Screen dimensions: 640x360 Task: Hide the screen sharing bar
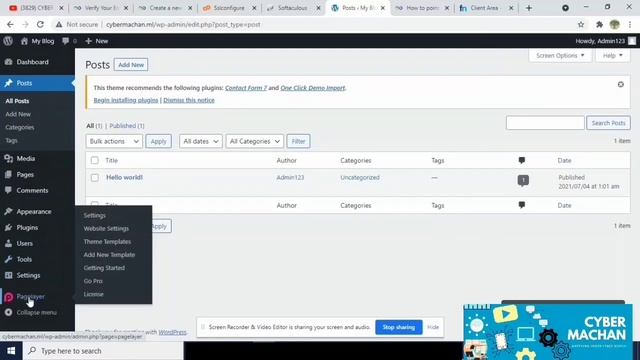[x=433, y=327]
